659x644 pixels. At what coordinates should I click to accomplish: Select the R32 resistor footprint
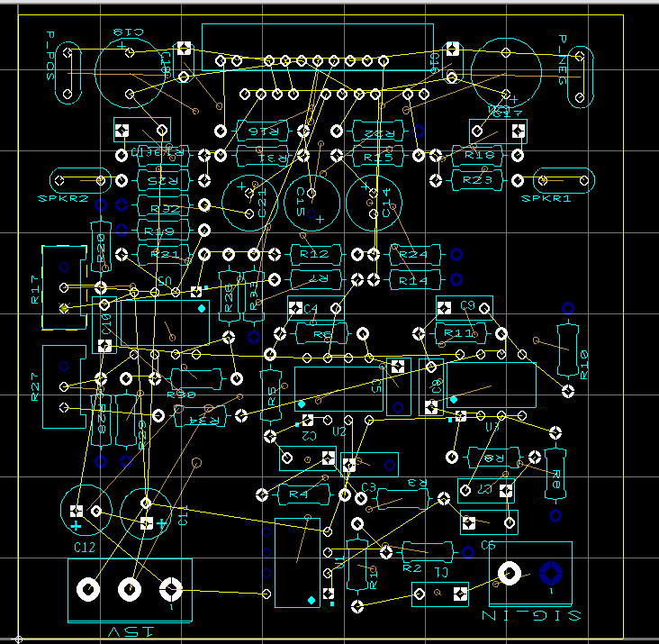pos(163,206)
